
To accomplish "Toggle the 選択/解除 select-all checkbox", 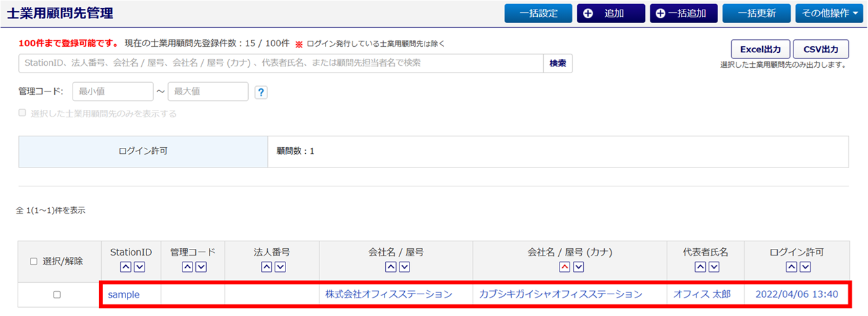I will (x=34, y=262).
